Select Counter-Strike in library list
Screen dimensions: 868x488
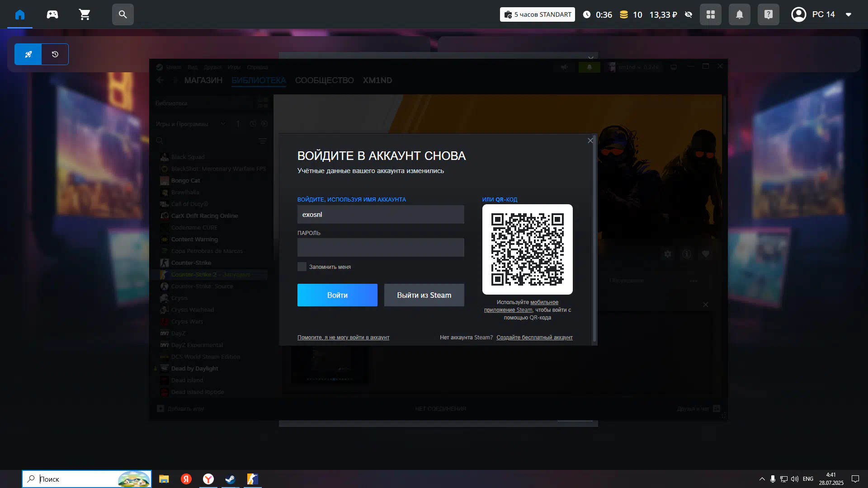point(191,263)
